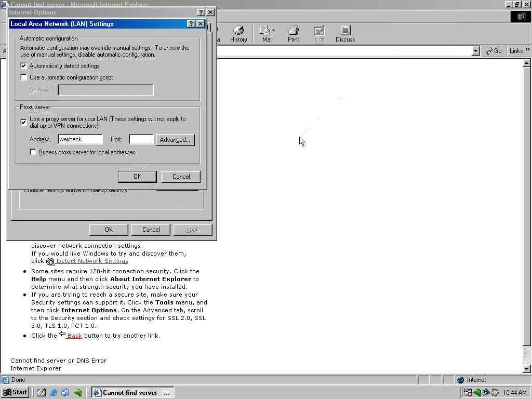The width and height of the screenshot is (532, 399).
Task: Click the proxy Address field containing wayback
Action: 80,139
